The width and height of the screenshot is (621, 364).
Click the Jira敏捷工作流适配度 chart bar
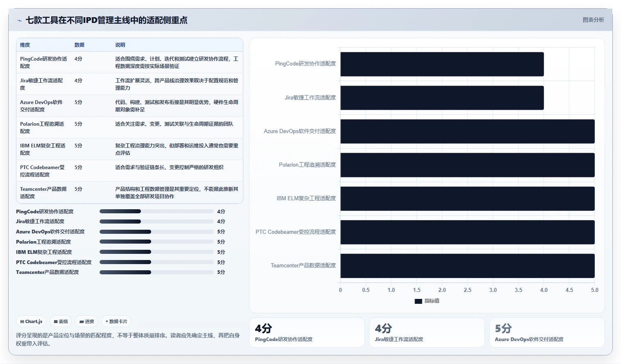click(x=442, y=97)
